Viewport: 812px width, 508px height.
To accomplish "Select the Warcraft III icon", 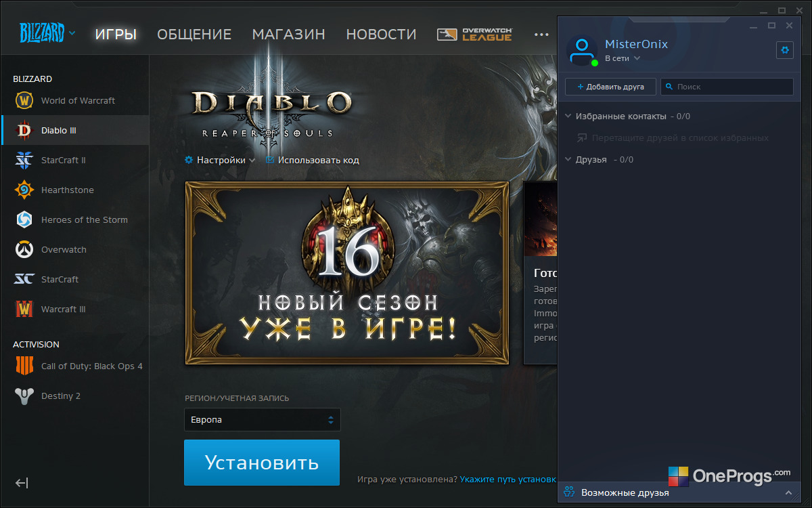I will 24,309.
